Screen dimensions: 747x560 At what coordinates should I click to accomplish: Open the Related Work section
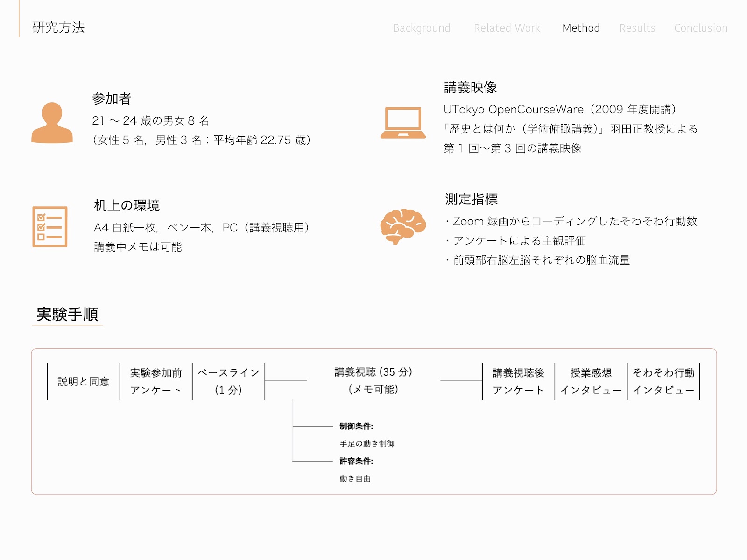(507, 28)
